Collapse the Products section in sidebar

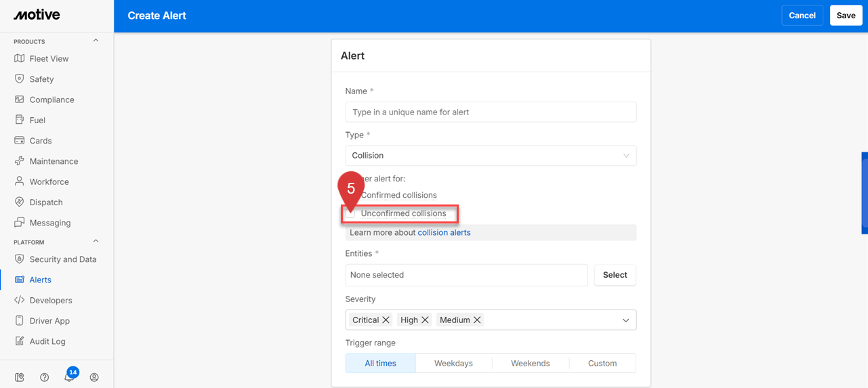(96, 41)
